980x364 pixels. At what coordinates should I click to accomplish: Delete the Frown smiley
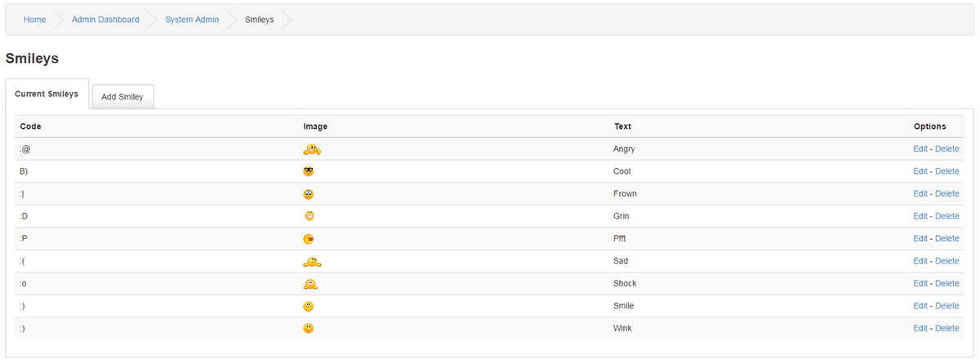[x=947, y=193]
